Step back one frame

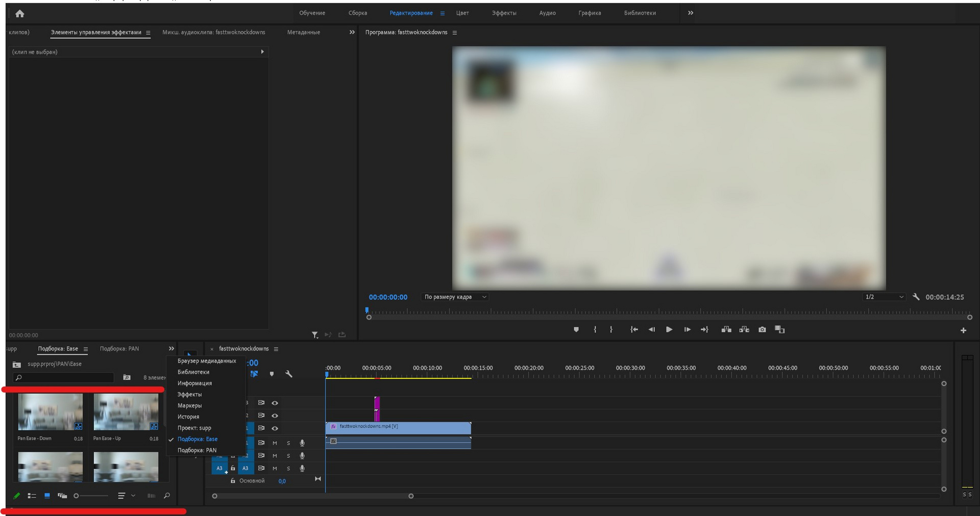click(x=652, y=330)
